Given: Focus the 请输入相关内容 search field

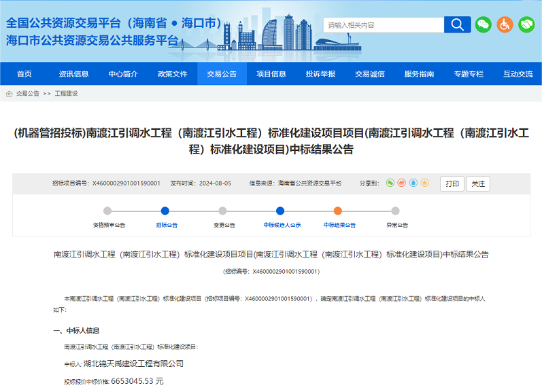Looking at the screenshot, I should click(384, 25).
